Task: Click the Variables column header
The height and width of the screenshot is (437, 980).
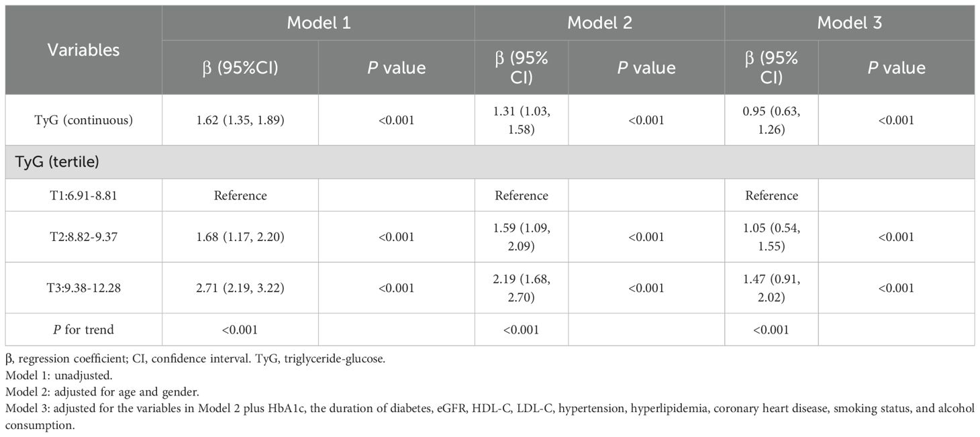Action: (x=83, y=50)
